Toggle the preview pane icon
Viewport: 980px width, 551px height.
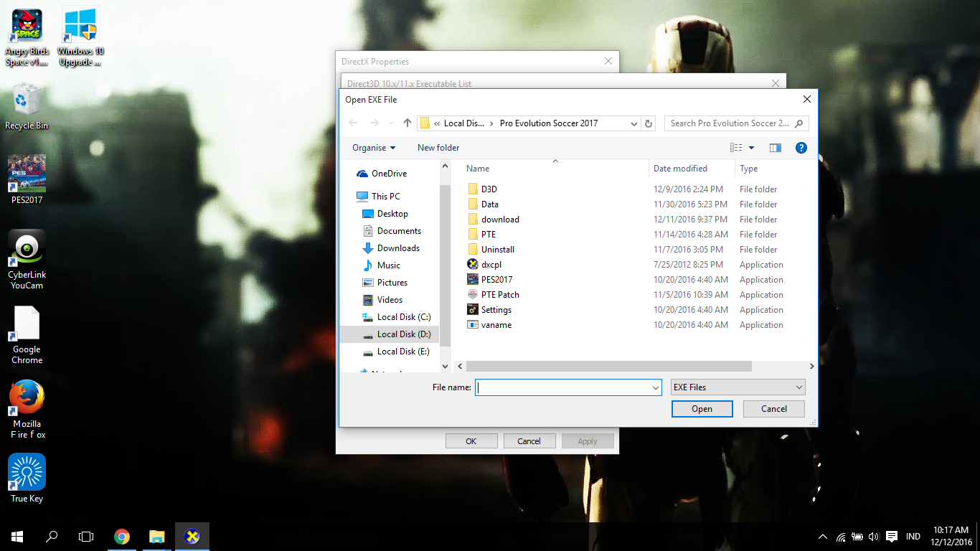click(x=776, y=148)
